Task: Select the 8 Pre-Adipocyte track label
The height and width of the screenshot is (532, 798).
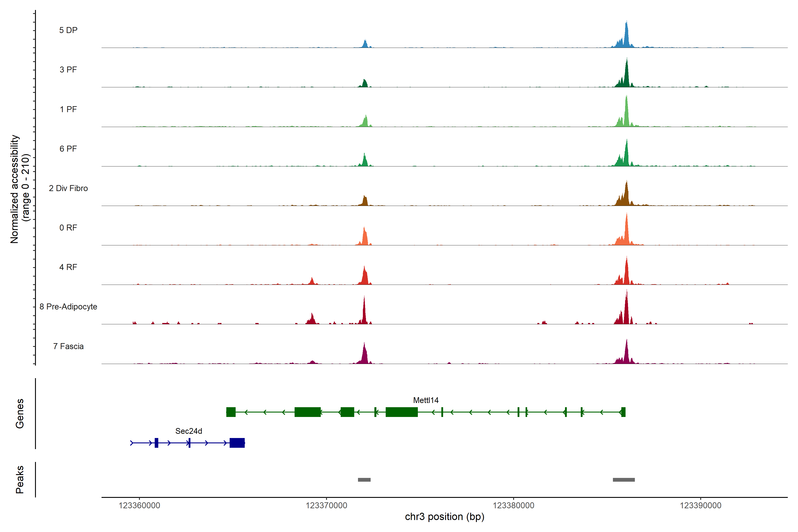Action: point(68,307)
